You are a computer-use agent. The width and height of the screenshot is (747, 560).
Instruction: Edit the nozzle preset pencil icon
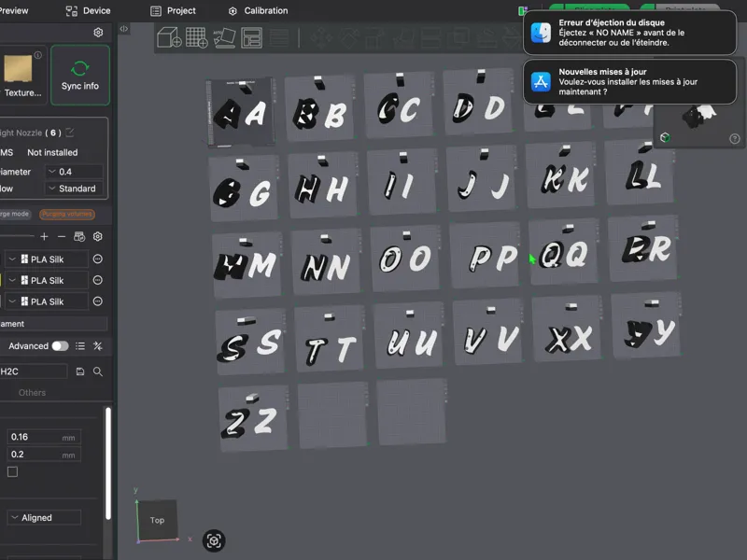click(70, 133)
